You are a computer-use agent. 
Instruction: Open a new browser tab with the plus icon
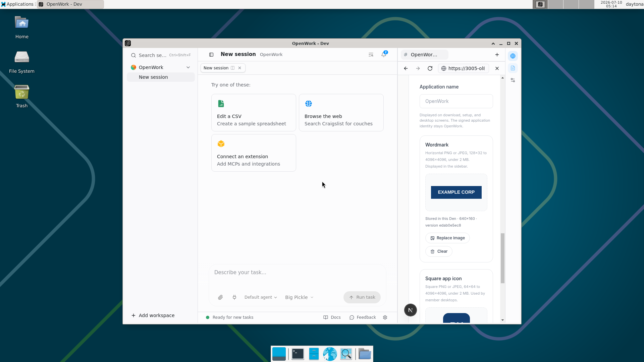click(497, 55)
